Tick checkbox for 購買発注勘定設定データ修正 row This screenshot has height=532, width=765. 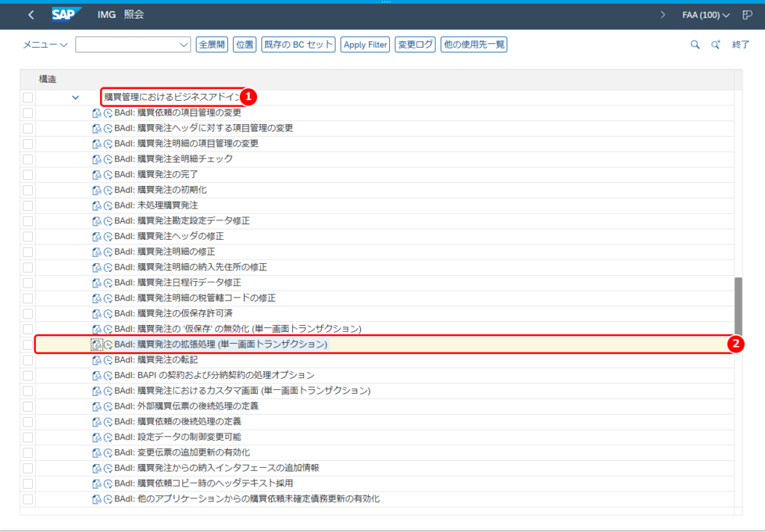28,221
